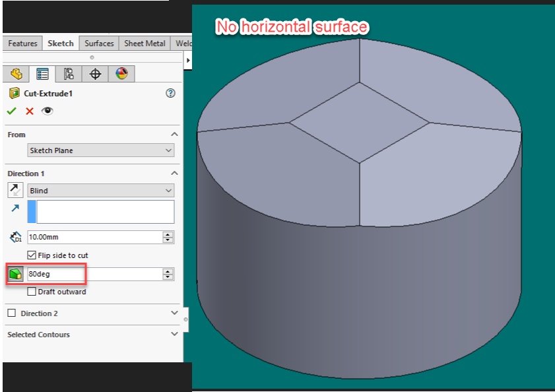Collapse the Direction 1 section
Screen dimensions: 555x392
click(174, 173)
